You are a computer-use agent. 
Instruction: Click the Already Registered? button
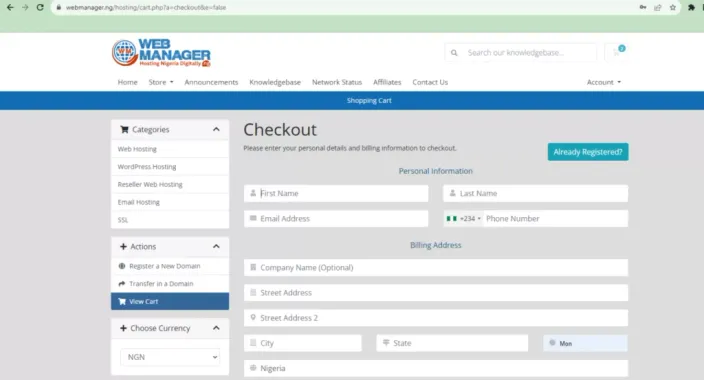point(588,152)
